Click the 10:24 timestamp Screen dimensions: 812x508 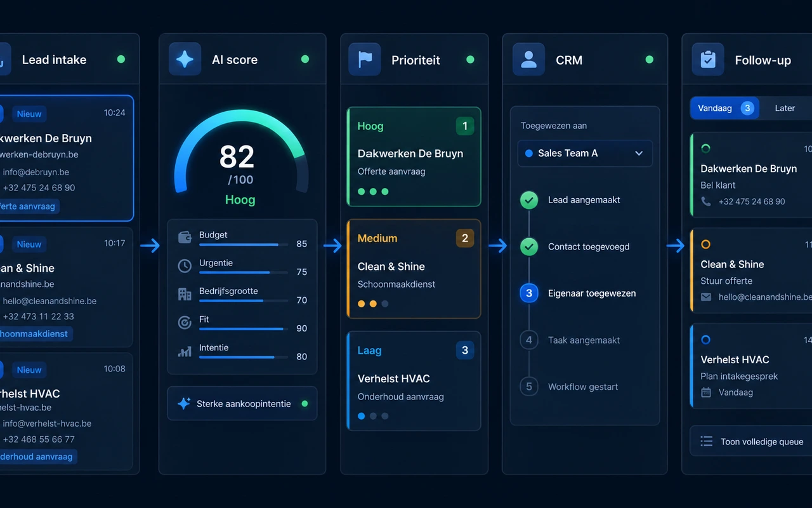(114, 112)
